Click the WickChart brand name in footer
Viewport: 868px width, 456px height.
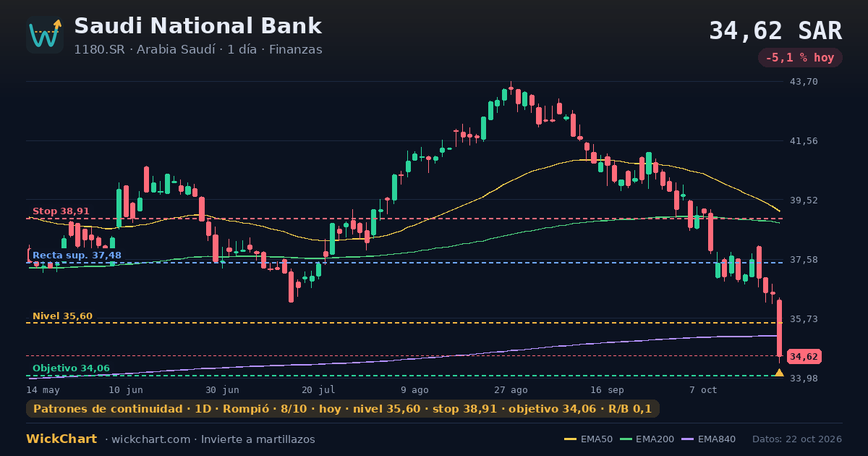click(x=61, y=439)
